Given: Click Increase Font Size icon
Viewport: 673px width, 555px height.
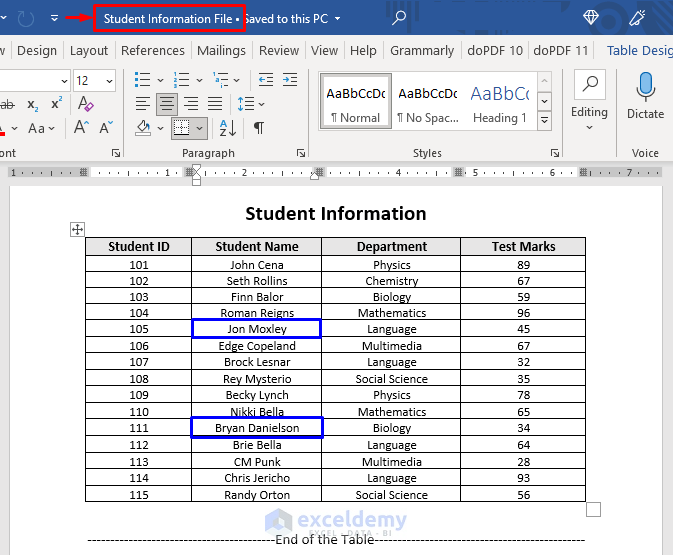Looking at the screenshot, I should point(81,127).
